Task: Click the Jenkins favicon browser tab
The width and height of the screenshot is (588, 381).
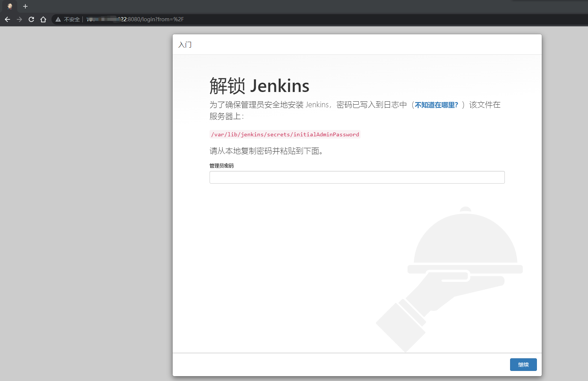Action: pos(10,6)
